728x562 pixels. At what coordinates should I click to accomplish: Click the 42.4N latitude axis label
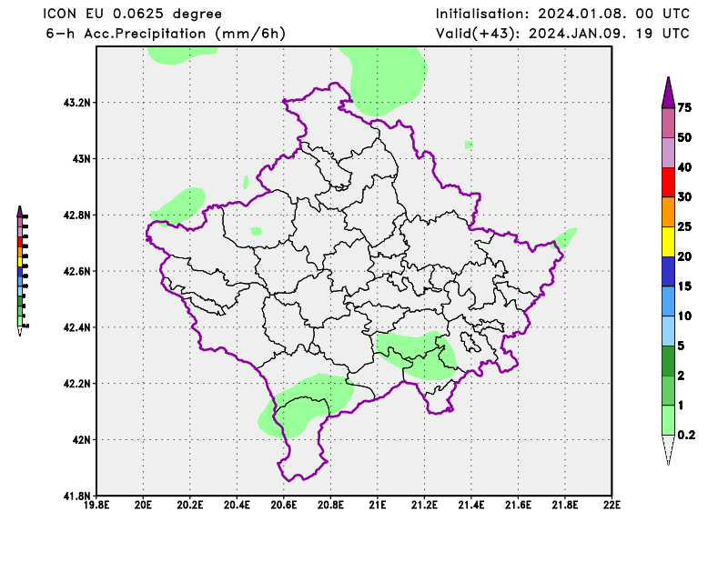click(77, 327)
